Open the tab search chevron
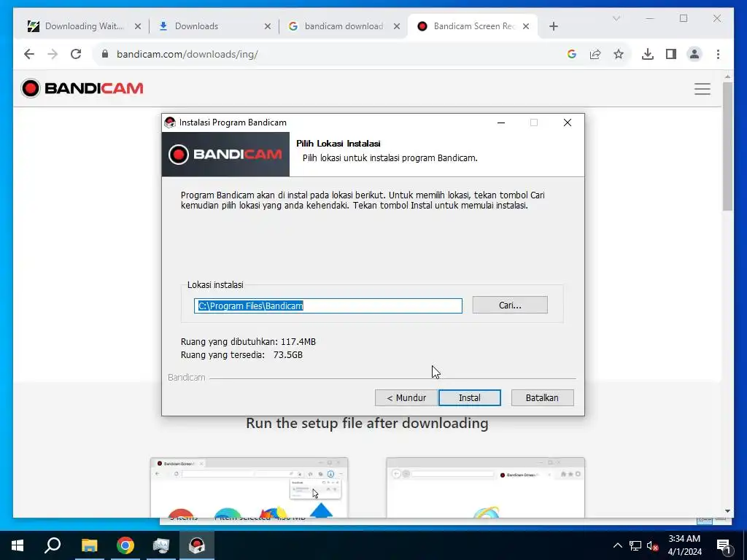Image resolution: width=747 pixels, height=560 pixels. [x=616, y=18]
